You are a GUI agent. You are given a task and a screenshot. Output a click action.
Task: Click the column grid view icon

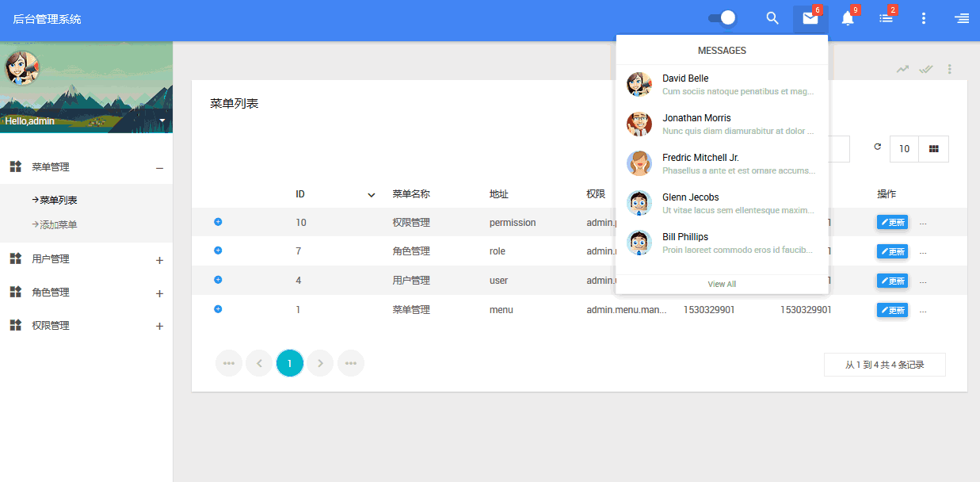click(933, 149)
